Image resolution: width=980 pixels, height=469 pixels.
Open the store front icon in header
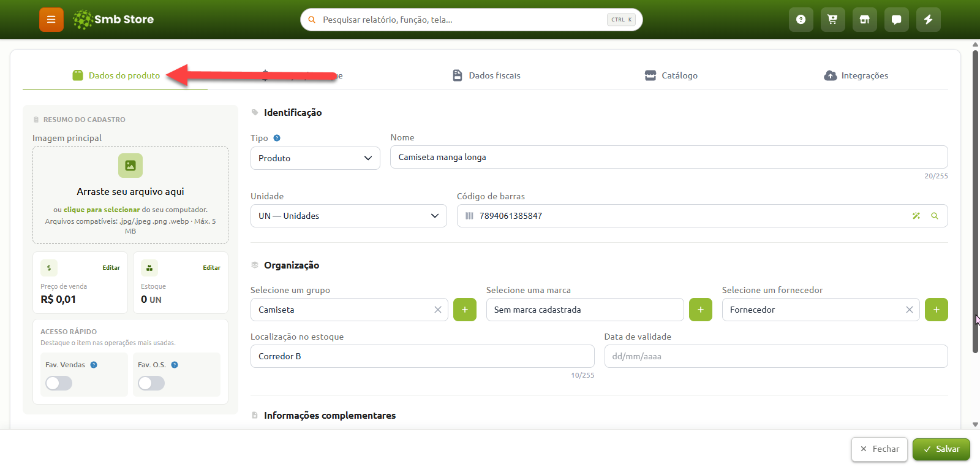click(865, 20)
